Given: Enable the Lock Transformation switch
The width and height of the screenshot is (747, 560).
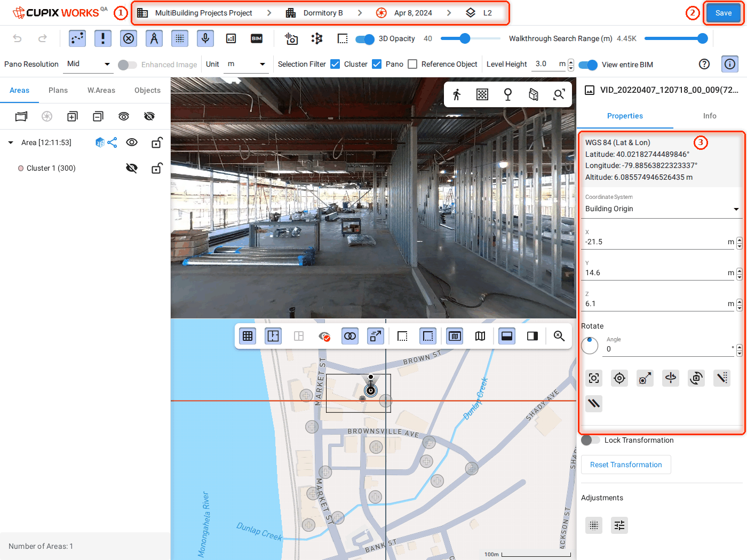Looking at the screenshot, I should 591,440.
